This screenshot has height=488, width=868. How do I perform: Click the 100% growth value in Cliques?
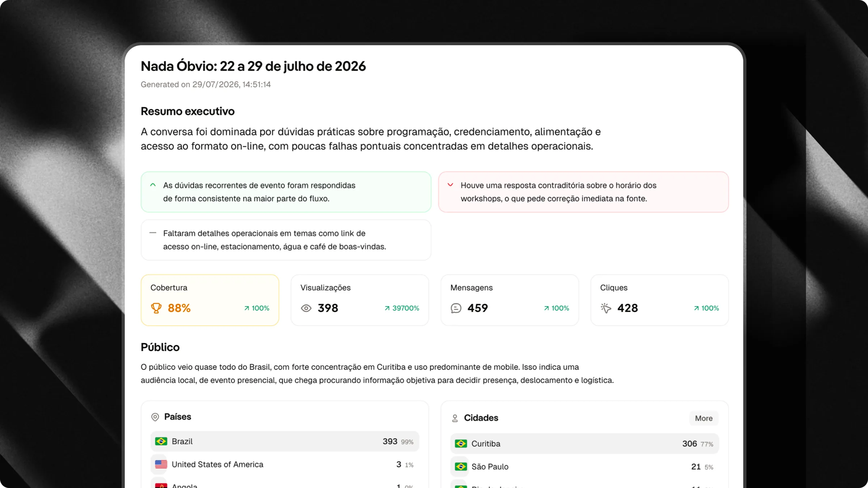(710, 308)
